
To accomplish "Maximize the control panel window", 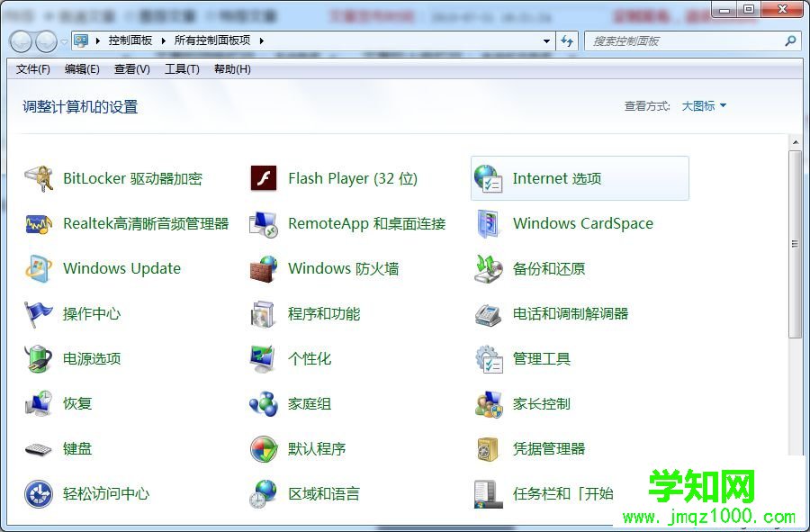I will point(749,9).
